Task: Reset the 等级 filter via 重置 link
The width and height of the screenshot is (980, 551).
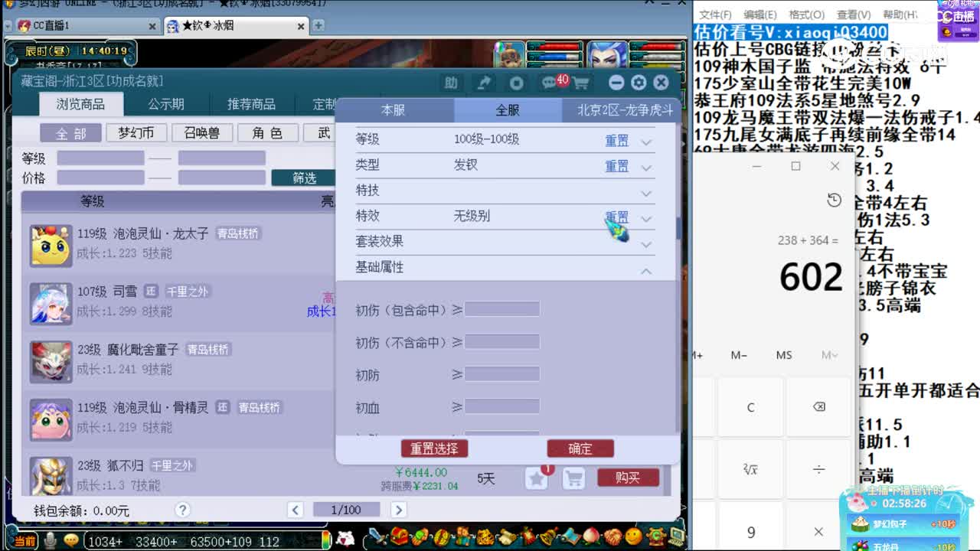Action: pyautogui.click(x=617, y=140)
